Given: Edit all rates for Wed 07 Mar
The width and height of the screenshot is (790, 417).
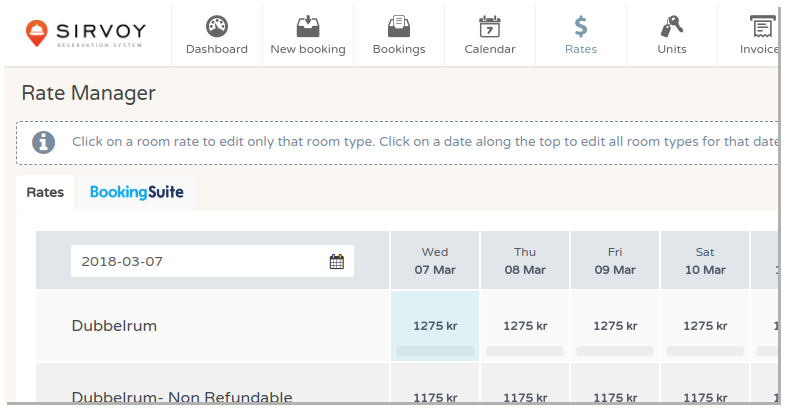Looking at the screenshot, I should point(435,260).
